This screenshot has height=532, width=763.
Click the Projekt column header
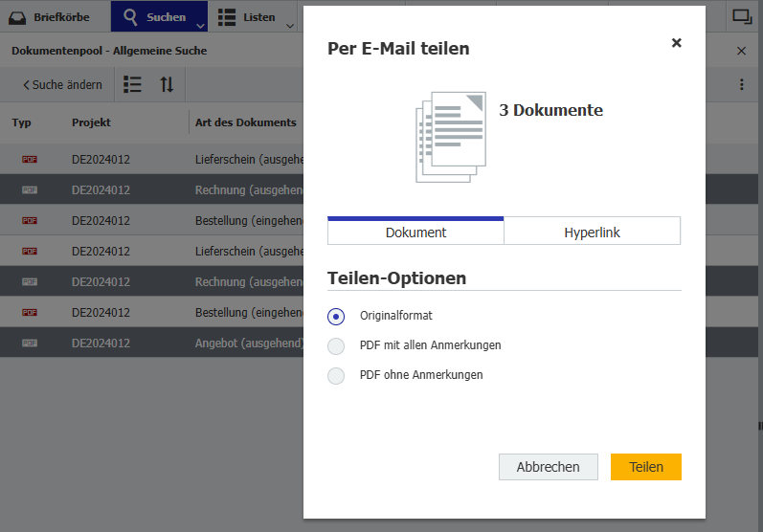(91, 122)
